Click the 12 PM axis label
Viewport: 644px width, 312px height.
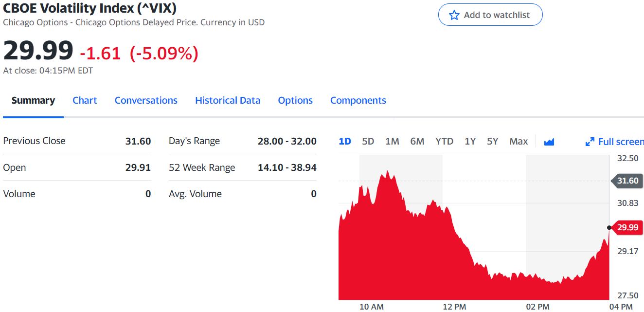pyautogui.click(x=454, y=306)
